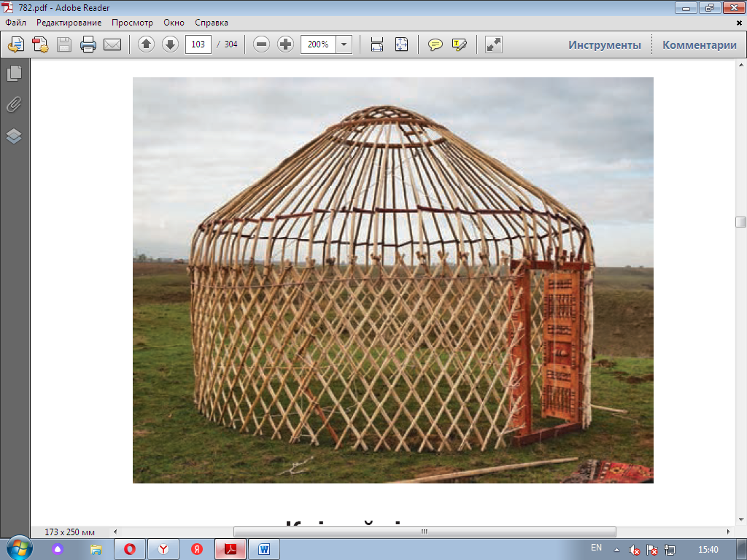
Task: Print the document with printer icon
Action: click(88, 44)
